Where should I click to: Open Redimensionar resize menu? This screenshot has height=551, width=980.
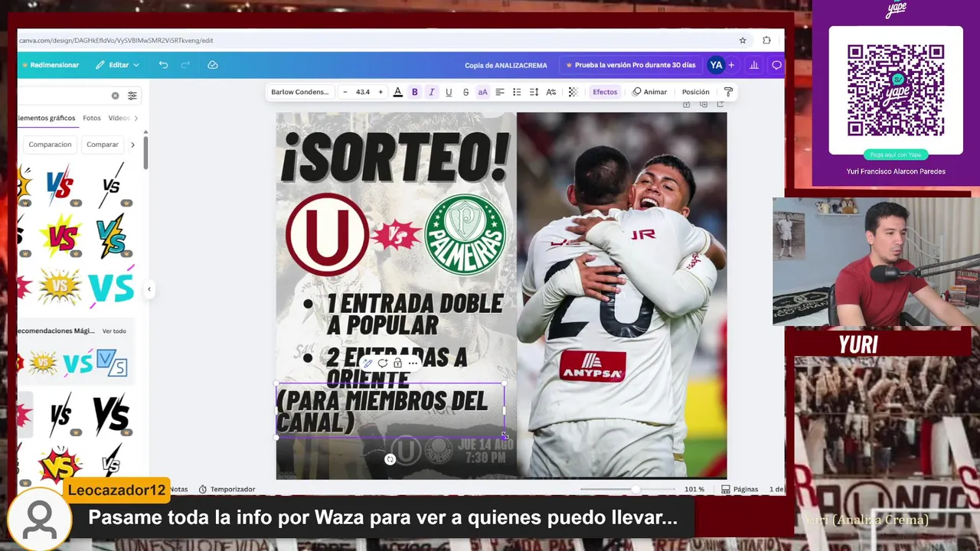pos(49,65)
